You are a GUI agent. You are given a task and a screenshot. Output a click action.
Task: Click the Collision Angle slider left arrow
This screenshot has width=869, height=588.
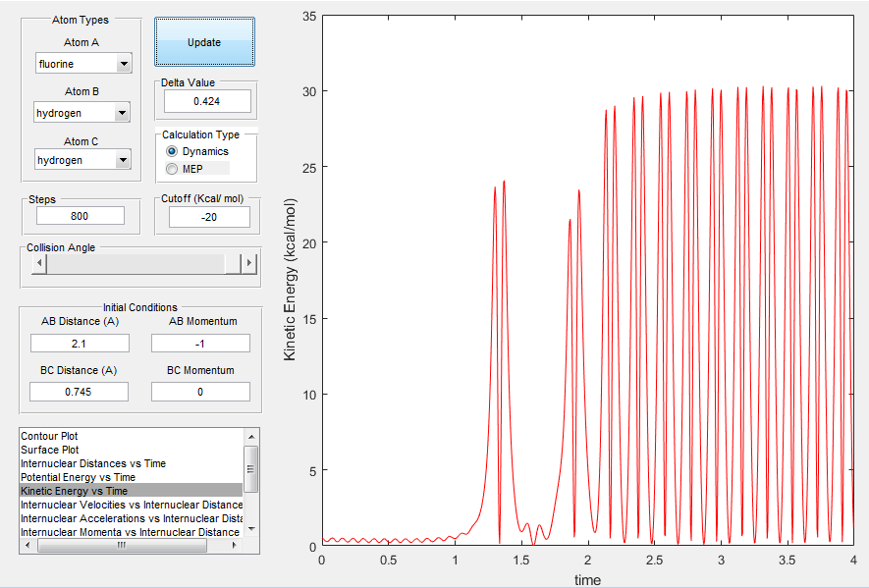(x=39, y=264)
